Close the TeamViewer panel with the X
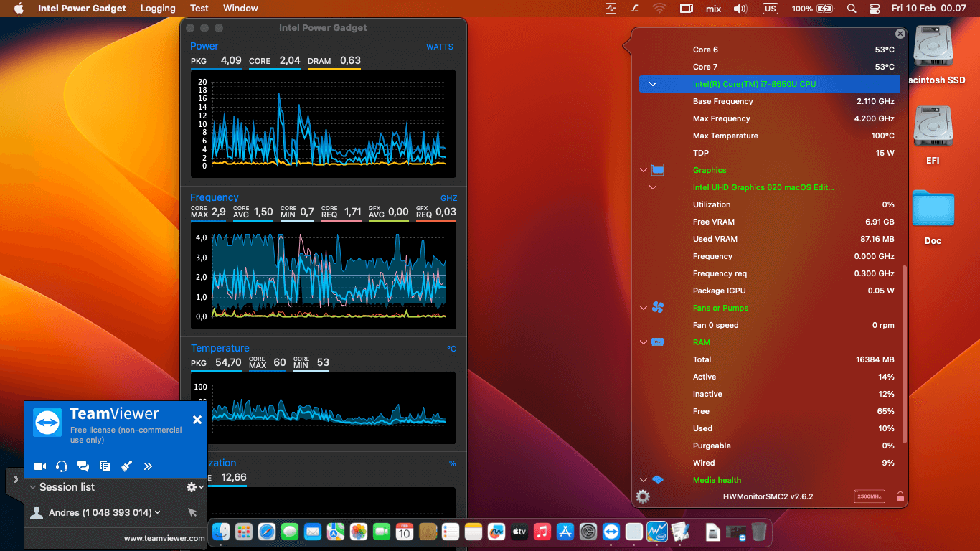The width and height of the screenshot is (980, 551). click(197, 420)
